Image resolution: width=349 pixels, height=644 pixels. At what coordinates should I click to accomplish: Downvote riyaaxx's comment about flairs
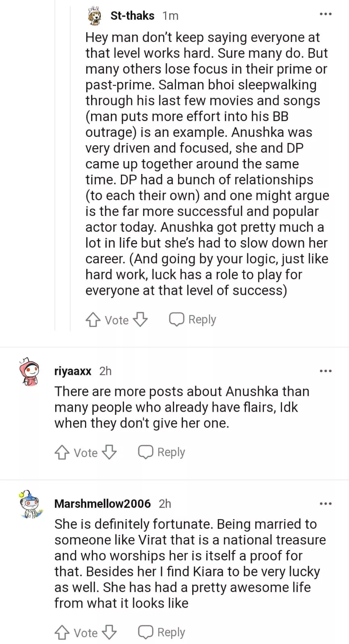pos(109,452)
